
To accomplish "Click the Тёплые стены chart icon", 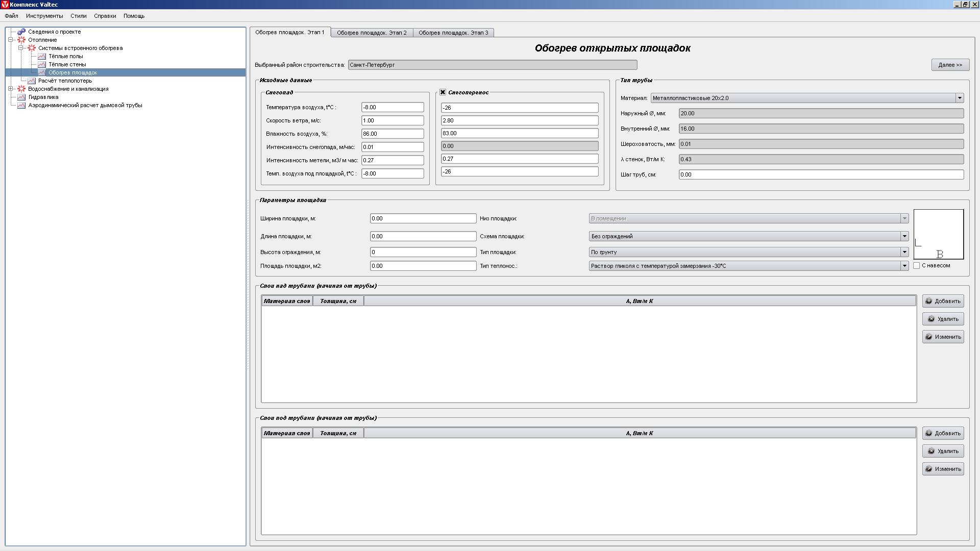I will (42, 64).
